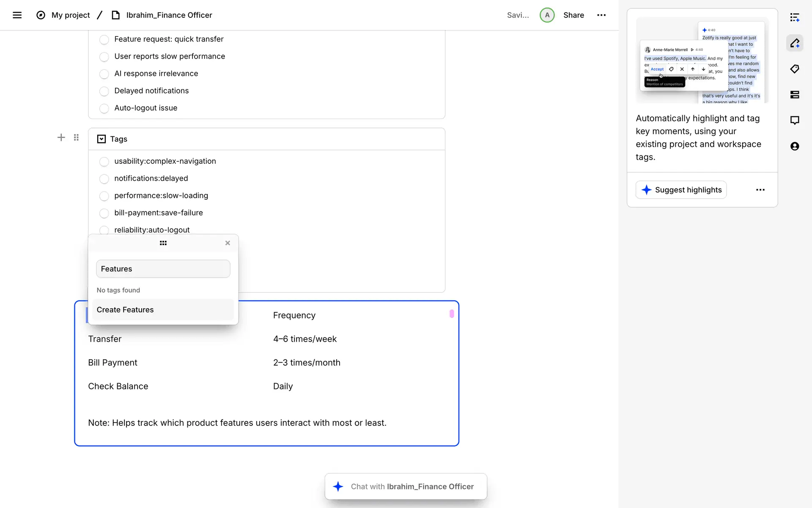Open the document options ellipsis menu

pos(601,15)
